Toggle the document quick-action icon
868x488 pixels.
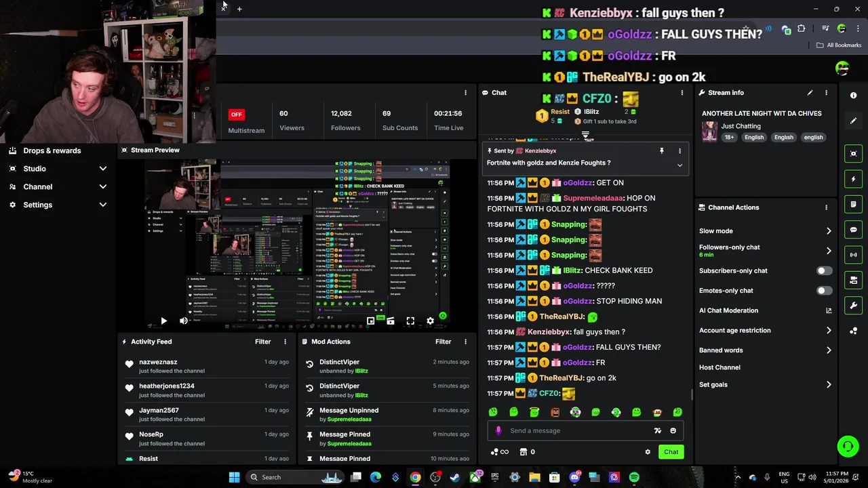[x=853, y=204]
